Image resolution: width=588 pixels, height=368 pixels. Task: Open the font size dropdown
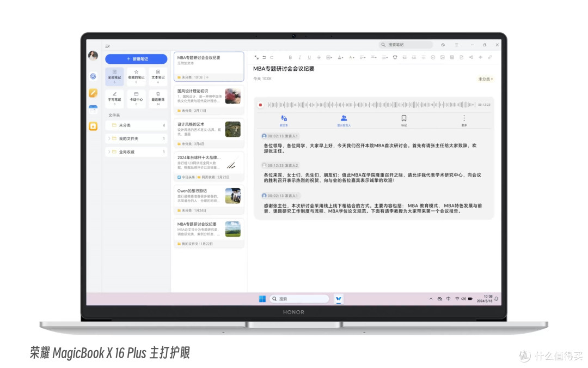tap(352, 57)
